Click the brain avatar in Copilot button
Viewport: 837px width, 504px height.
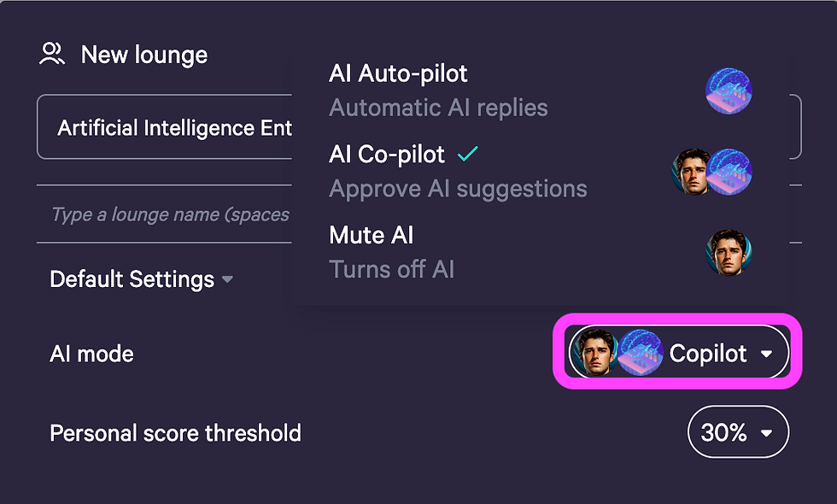pyautogui.click(x=641, y=352)
